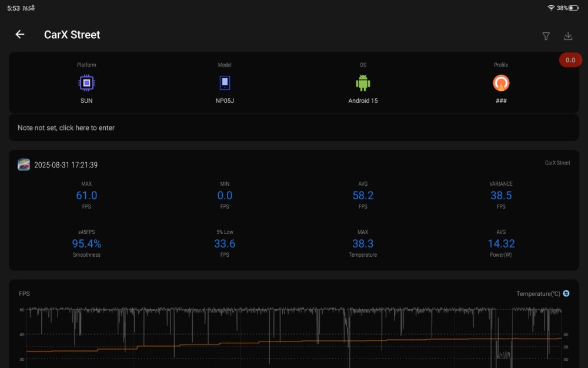Click the MIN 0.0 FPS value
The height and width of the screenshot is (368, 588).
225,195
